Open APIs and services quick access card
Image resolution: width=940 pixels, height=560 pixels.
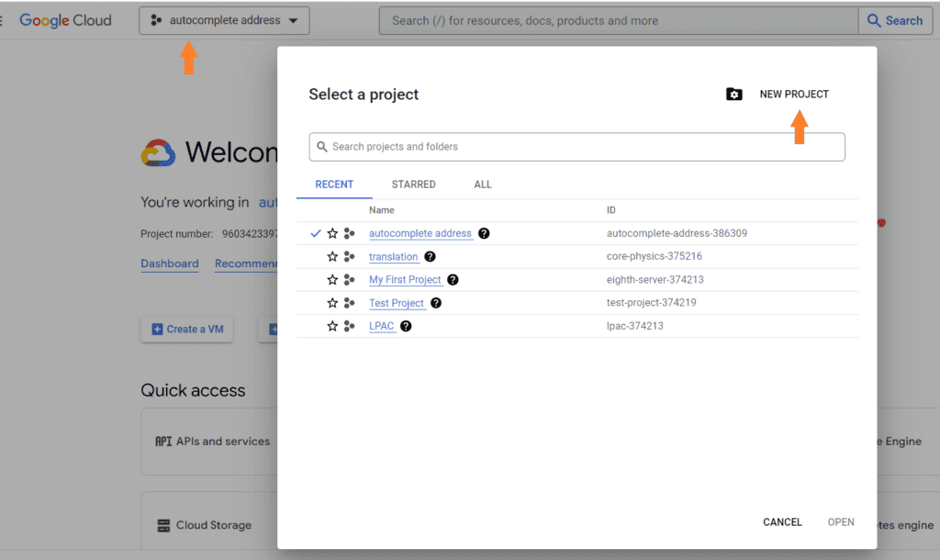(x=209, y=442)
